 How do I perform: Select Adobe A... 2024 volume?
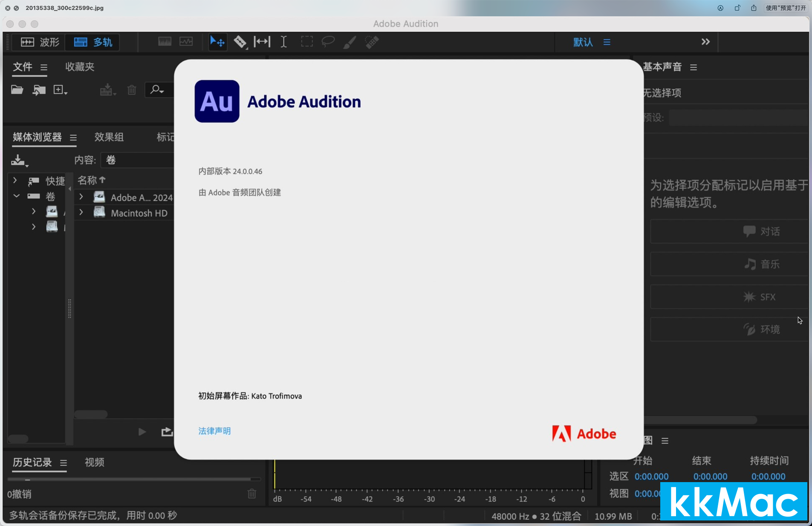tap(142, 197)
